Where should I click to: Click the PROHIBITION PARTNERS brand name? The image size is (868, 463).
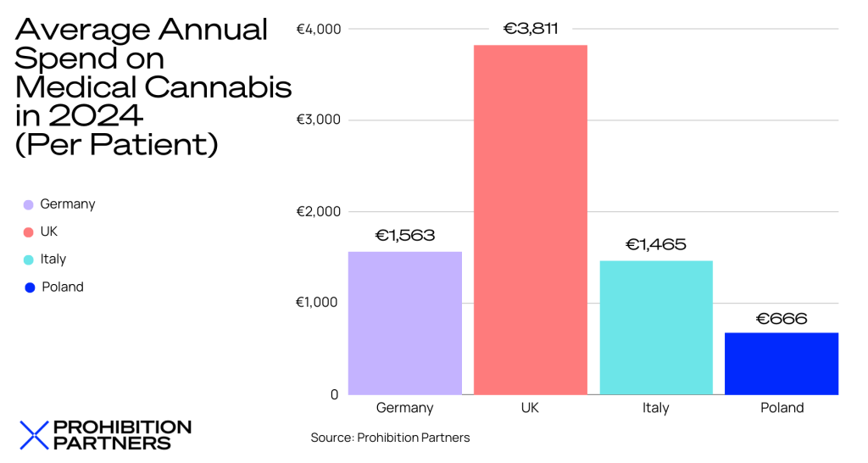(122, 434)
